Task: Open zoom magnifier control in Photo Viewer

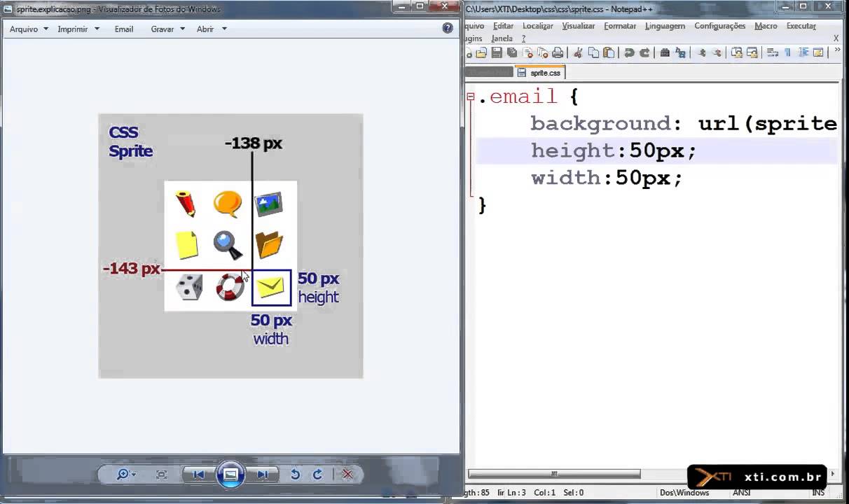Action: click(x=126, y=475)
